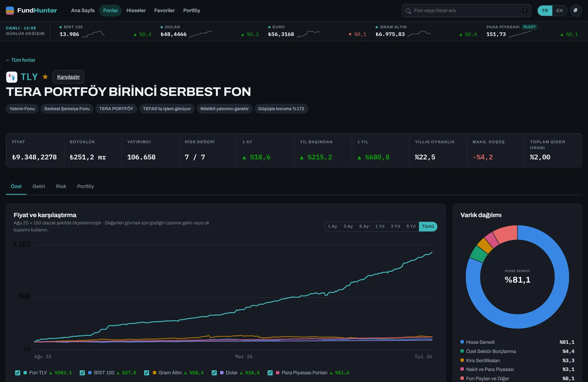Click the Büyüklük ₺251,2 mr value
588x382 pixels.
88,157
